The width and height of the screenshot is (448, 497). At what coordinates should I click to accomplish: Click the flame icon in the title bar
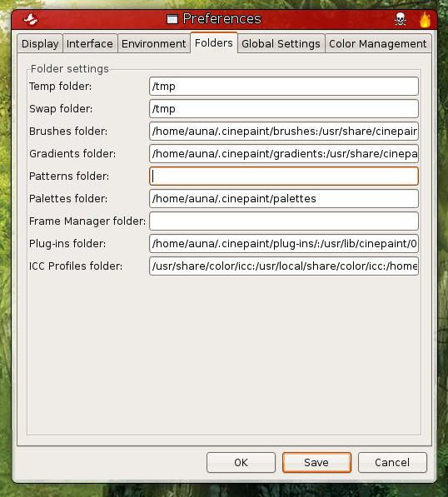point(425,19)
